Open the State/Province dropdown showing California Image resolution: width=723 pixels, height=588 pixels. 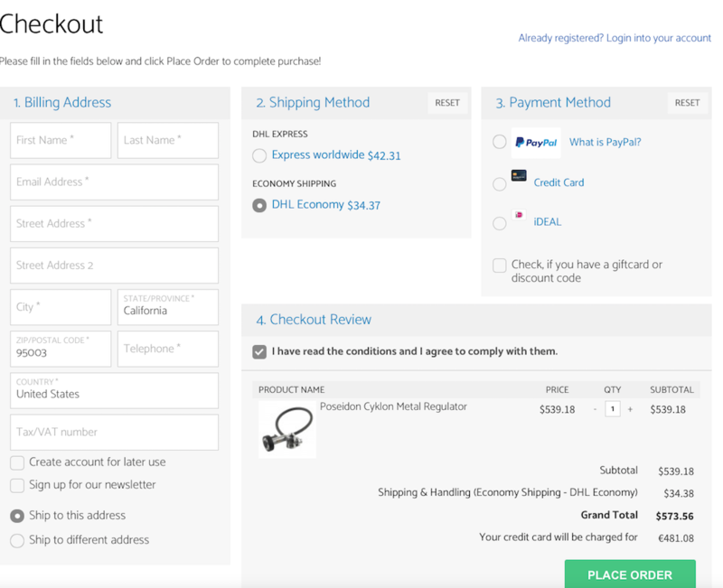click(x=168, y=307)
